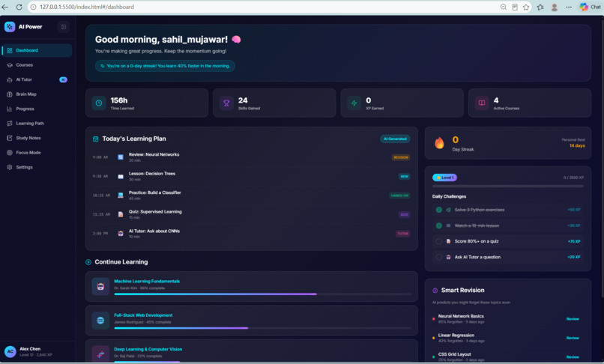Click the lightning icon on XP Earned card

pyautogui.click(x=354, y=103)
